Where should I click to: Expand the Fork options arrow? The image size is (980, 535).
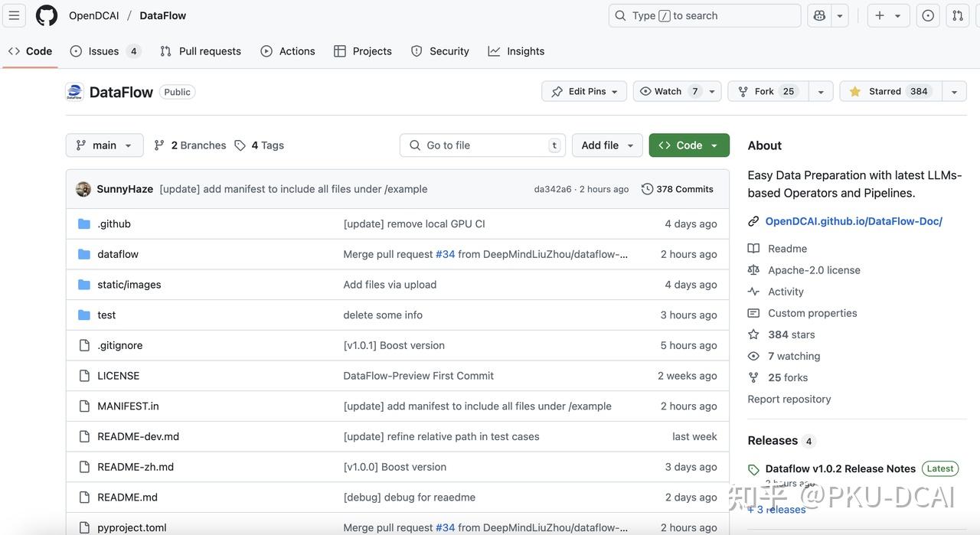[x=821, y=92]
